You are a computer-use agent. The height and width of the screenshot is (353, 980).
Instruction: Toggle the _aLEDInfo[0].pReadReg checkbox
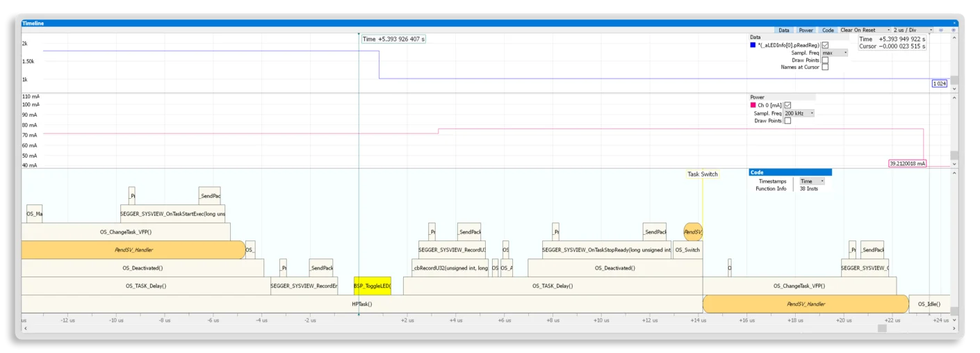point(825,45)
